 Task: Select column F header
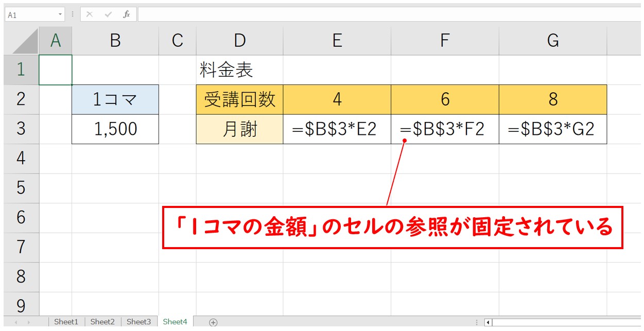(x=445, y=41)
